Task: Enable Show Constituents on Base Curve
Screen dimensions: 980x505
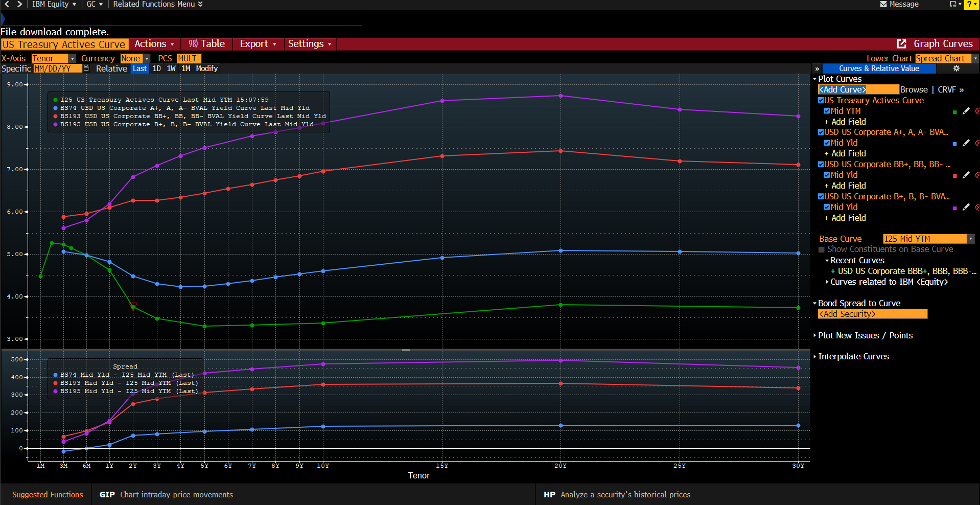Action: [x=822, y=249]
